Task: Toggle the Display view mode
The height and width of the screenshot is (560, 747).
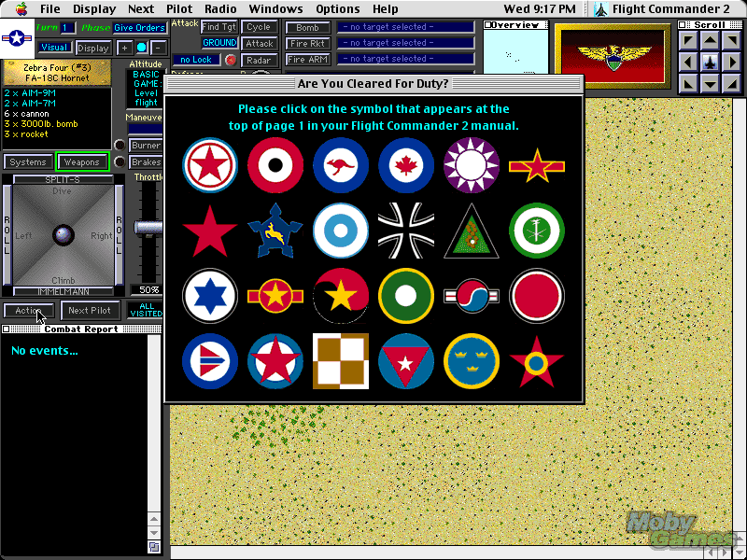Action: [93, 48]
